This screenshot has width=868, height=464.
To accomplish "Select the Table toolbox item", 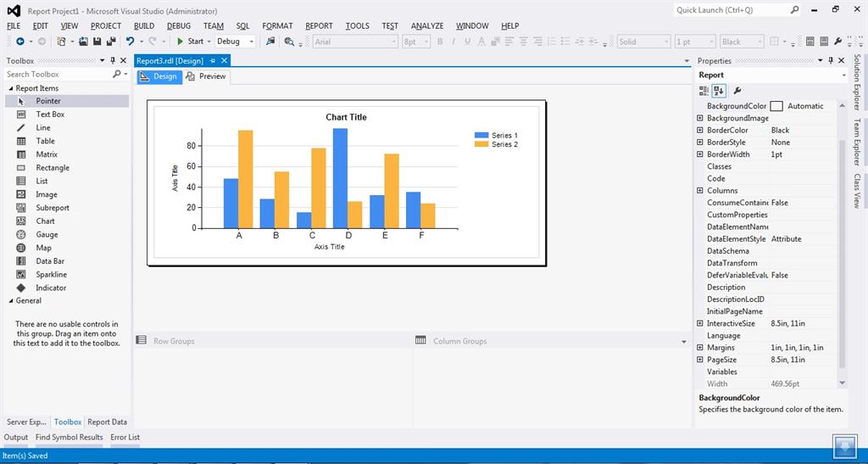I will pos(67,141).
